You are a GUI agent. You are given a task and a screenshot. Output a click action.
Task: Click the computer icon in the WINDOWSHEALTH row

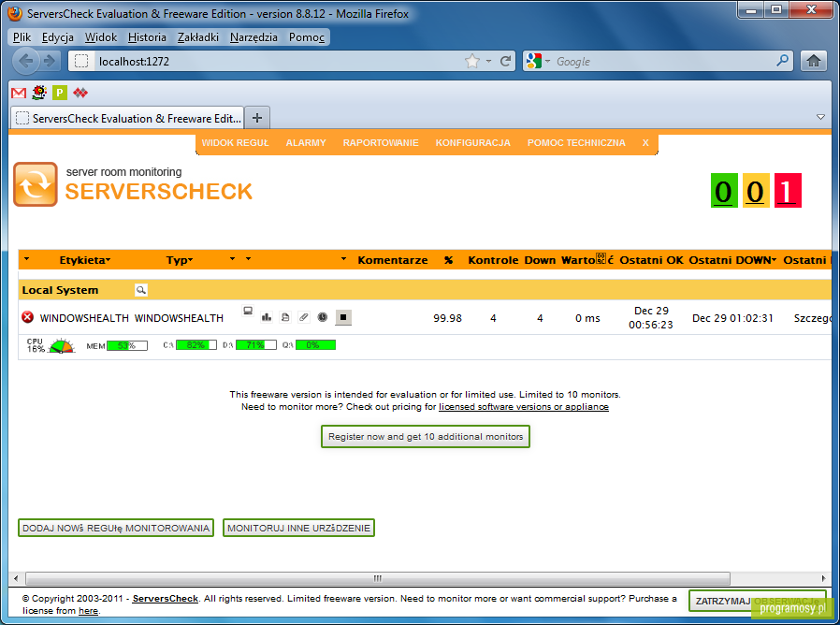pos(248,311)
